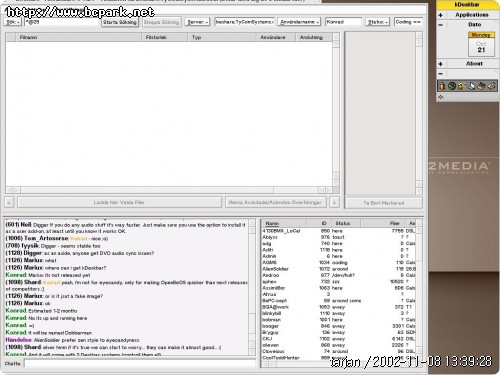This screenshot has width=500, height=375.
Task: Click the yellow bottle icon in kDeskbar tray
Action: pyautogui.click(x=442, y=86)
